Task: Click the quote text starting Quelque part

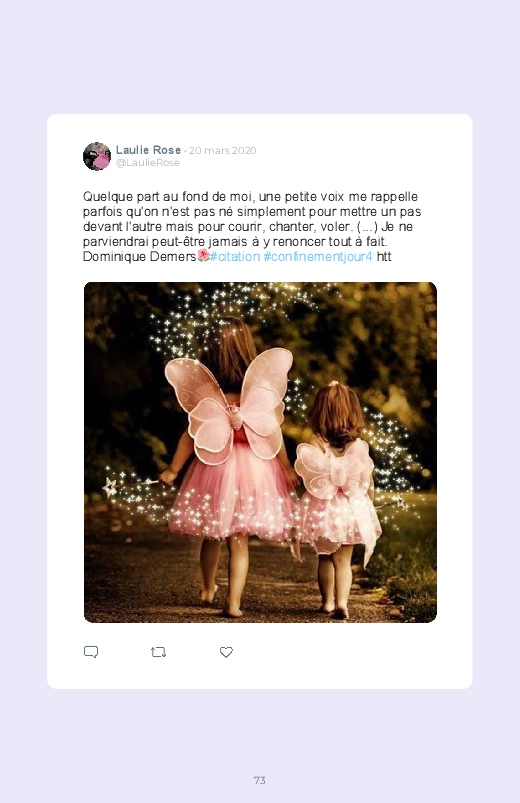Action: [252, 226]
